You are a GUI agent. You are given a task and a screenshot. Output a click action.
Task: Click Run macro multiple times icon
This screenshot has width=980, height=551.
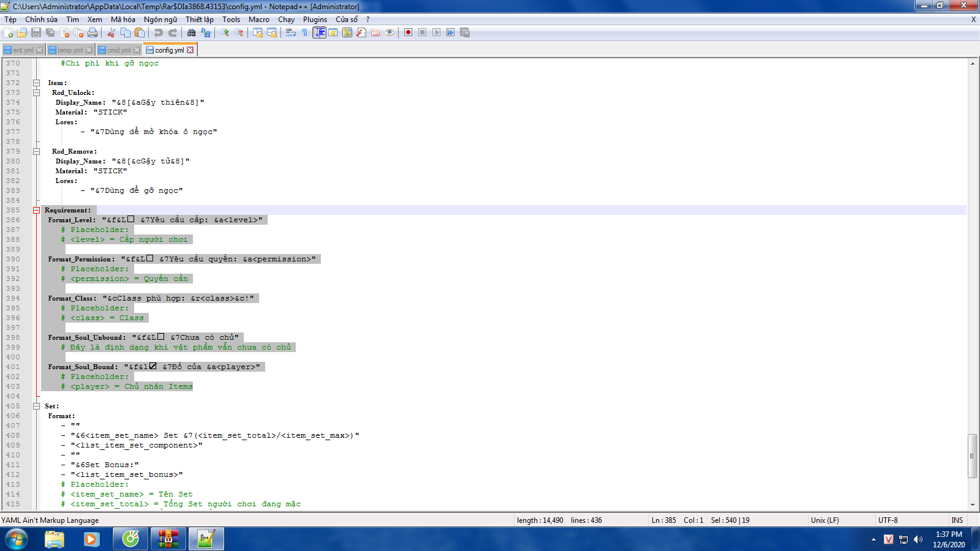click(451, 32)
